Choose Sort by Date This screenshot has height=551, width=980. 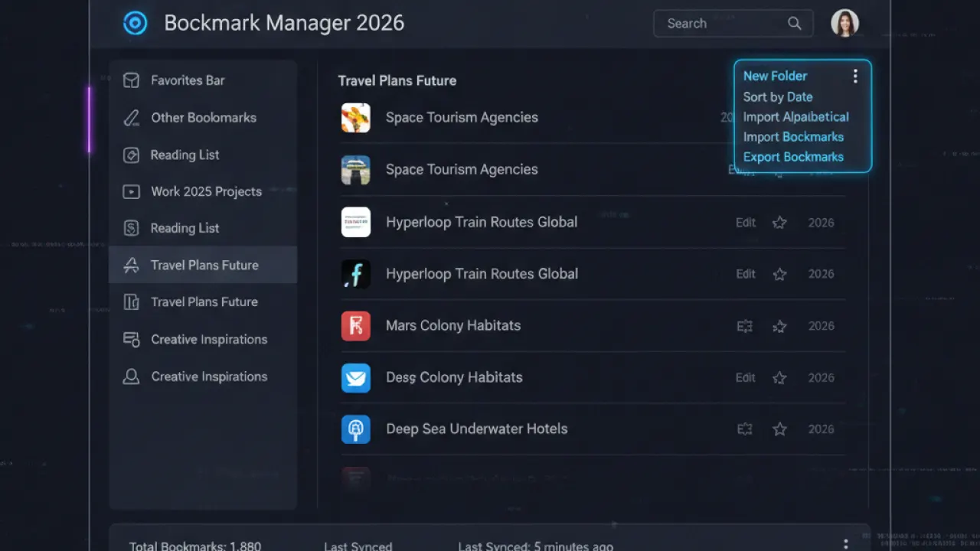tap(778, 97)
